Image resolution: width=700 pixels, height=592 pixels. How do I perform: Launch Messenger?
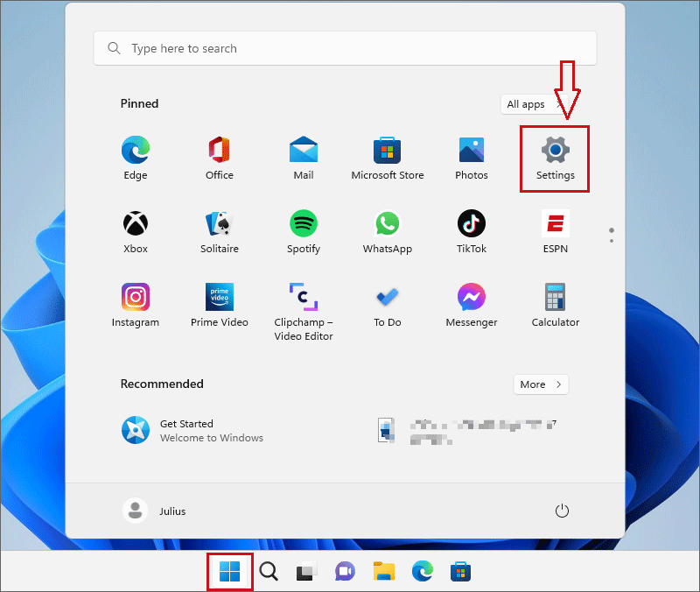[x=472, y=306]
